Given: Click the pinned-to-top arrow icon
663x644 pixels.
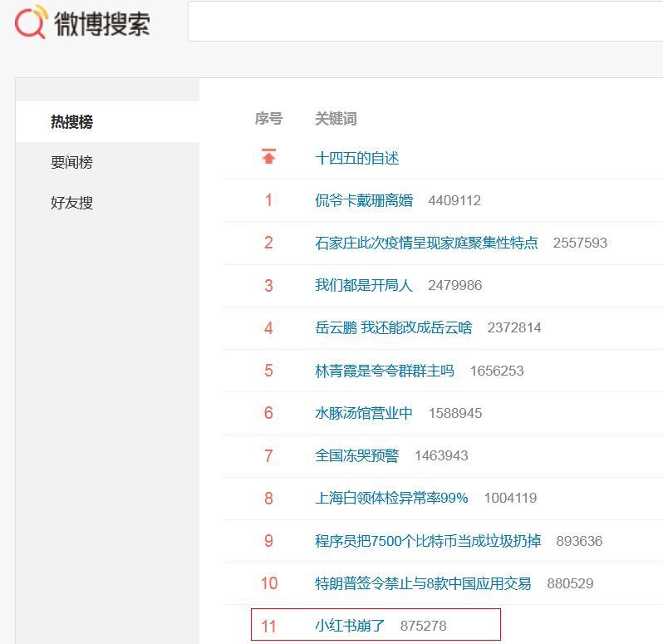Looking at the screenshot, I should tap(268, 156).
